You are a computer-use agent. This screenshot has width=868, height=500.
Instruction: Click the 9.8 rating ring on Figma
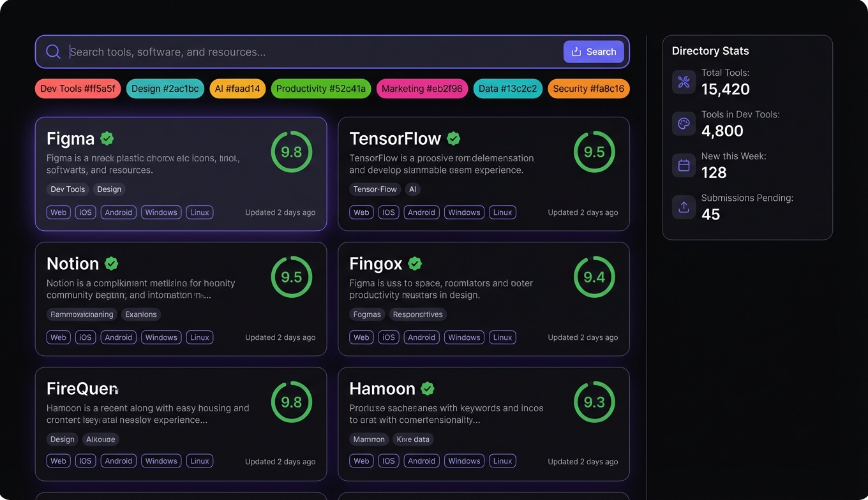292,152
